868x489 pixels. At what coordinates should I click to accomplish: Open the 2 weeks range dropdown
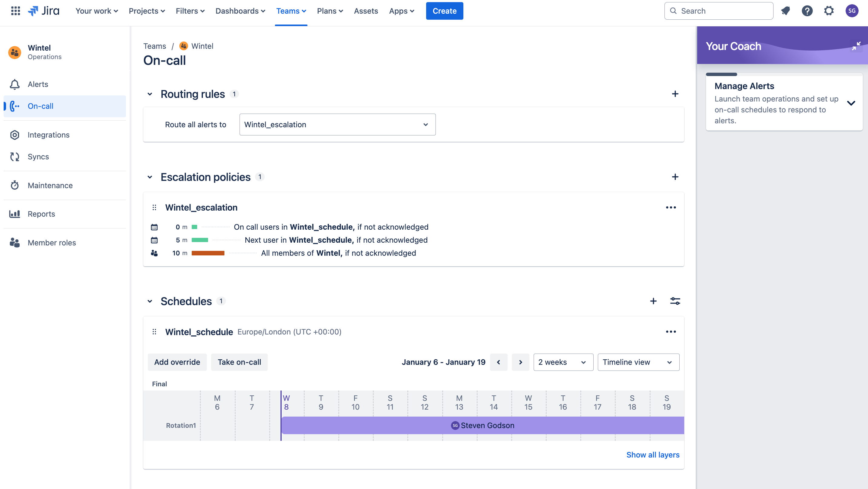563,362
